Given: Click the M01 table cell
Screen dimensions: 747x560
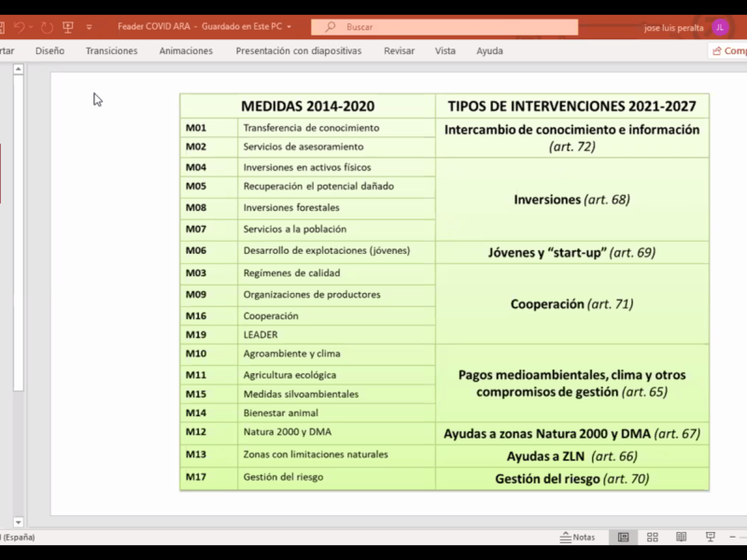Looking at the screenshot, I should tap(208, 128).
